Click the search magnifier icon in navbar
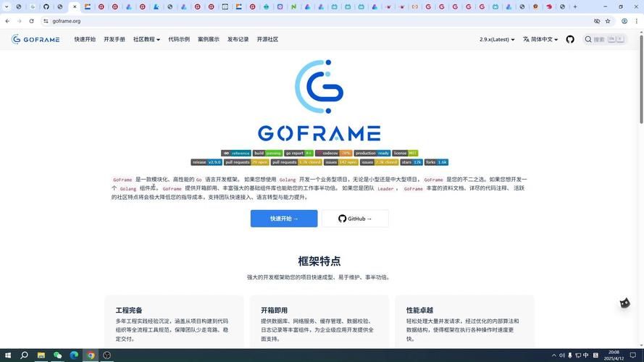The width and height of the screenshot is (644, 362). [x=588, y=39]
